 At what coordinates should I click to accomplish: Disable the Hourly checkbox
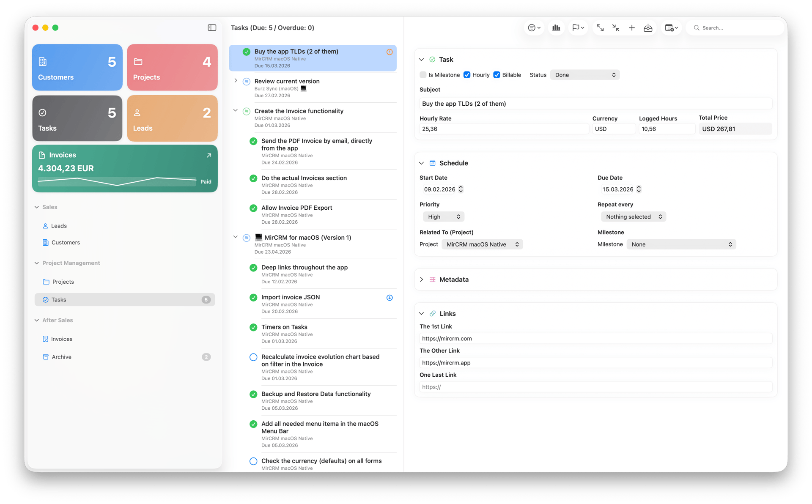(x=467, y=75)
